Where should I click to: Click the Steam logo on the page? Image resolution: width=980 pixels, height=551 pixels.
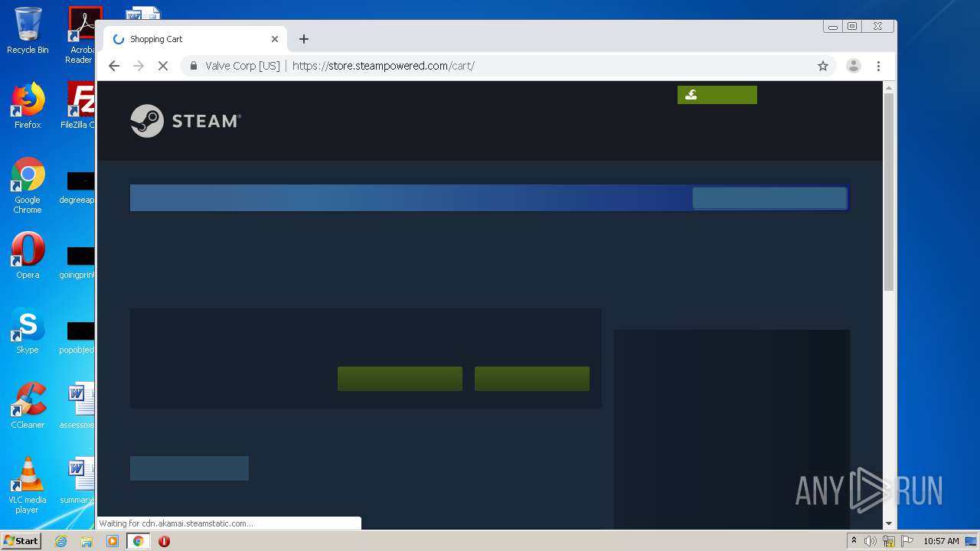pos(186,121)
